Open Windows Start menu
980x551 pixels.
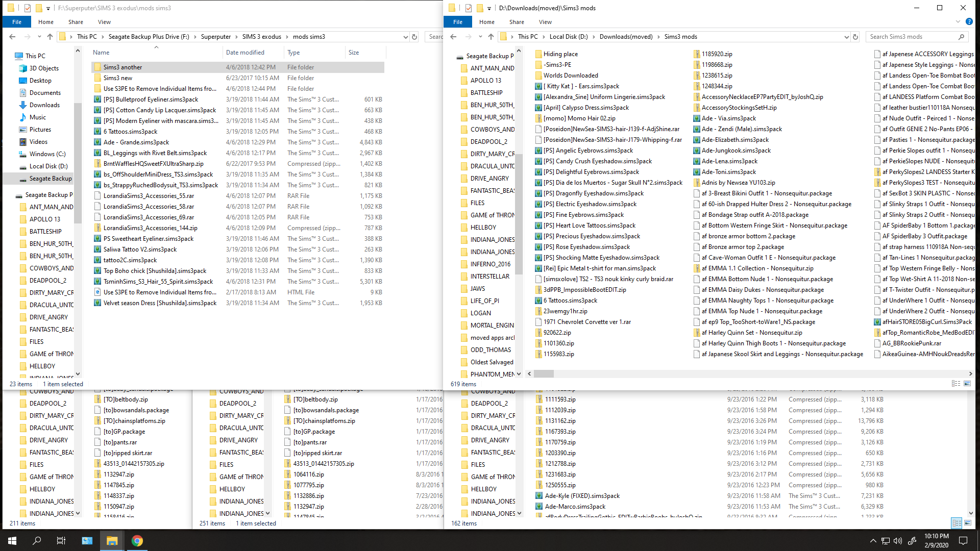pyautogui.click(x=12, y=541)
